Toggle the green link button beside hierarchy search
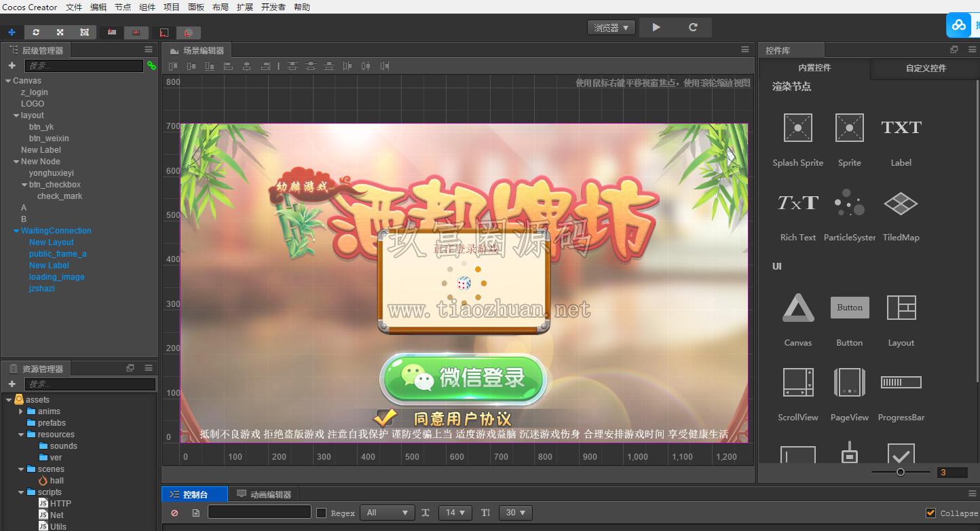 point(151,66)
